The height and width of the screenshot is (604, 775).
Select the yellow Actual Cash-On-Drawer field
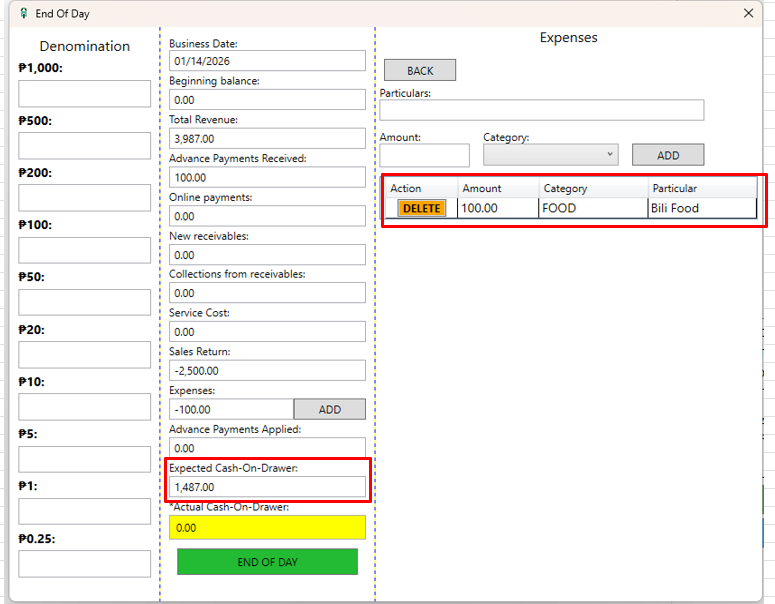(x=267, y=527)
